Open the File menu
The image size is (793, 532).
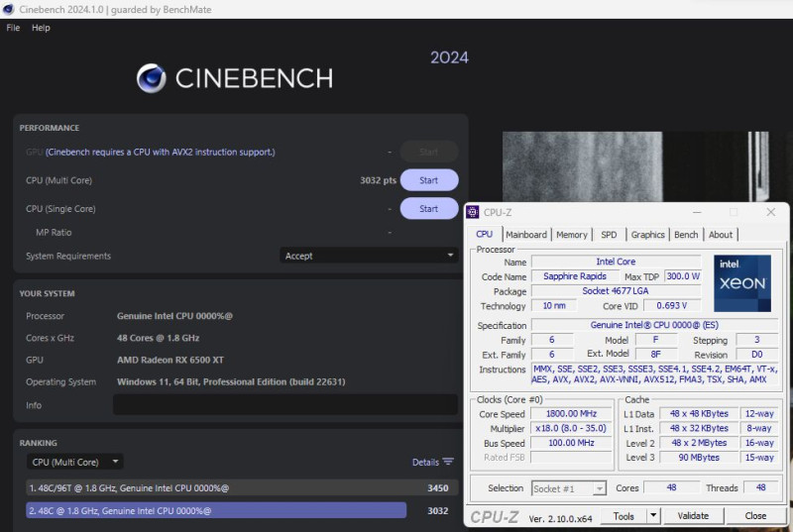(x=13, y=28)
